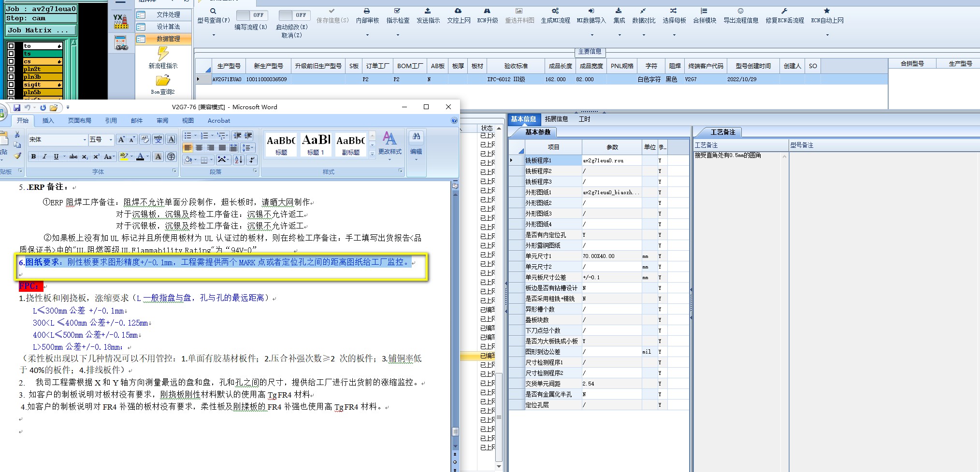Open Word help question mark icon
This screenshot has height=472, width=980.
pos(454,121)
